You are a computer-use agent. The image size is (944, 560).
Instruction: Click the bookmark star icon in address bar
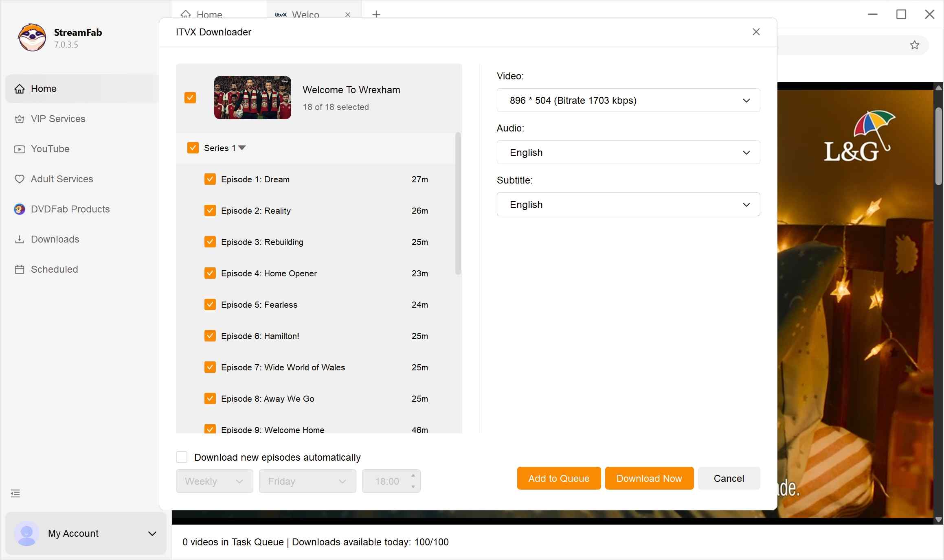[x=915, y=45]
